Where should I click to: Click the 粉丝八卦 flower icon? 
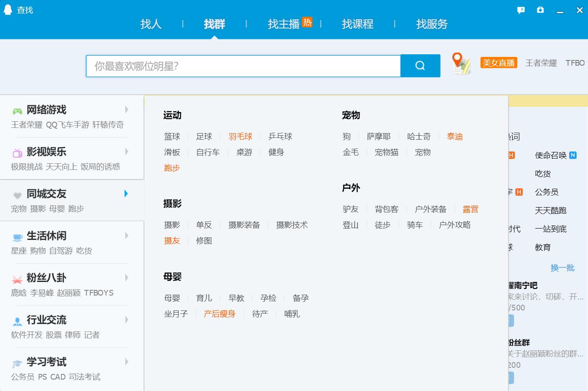17,278
